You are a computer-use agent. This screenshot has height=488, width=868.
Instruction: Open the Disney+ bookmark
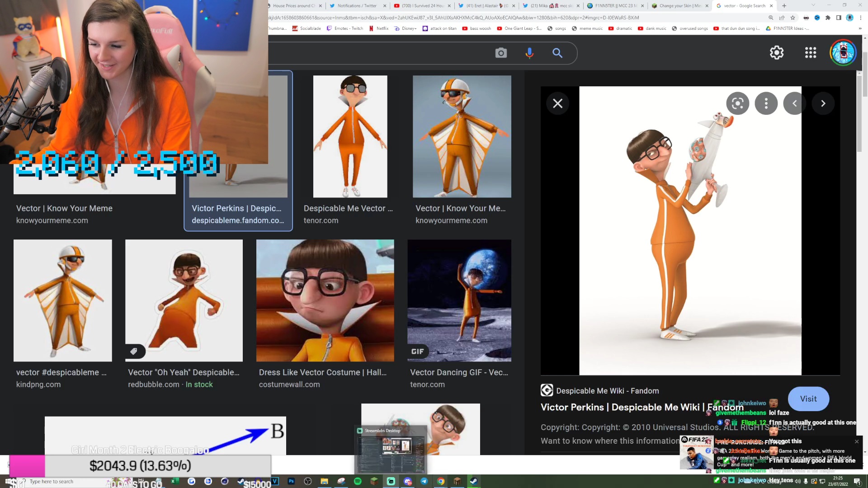tap(406, 28)
